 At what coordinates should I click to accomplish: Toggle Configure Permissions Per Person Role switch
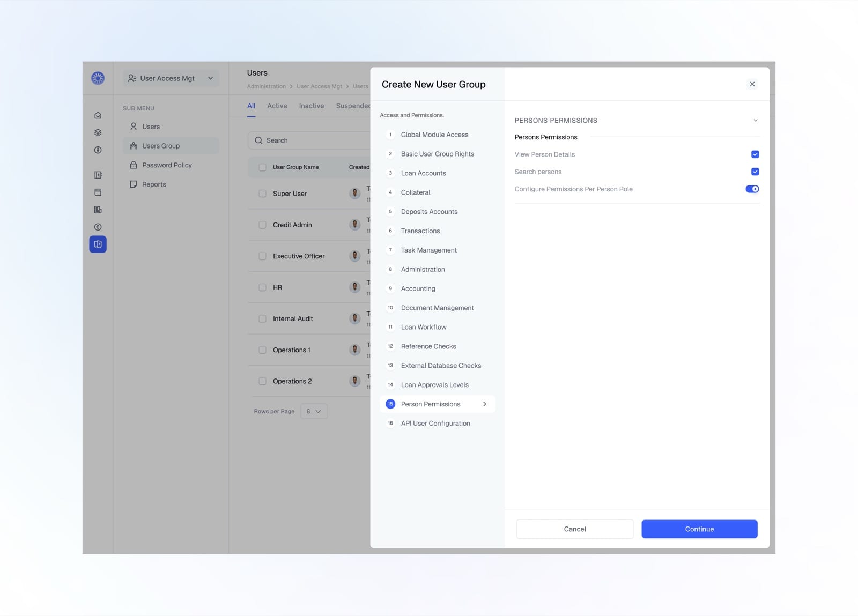coord(752,189)
